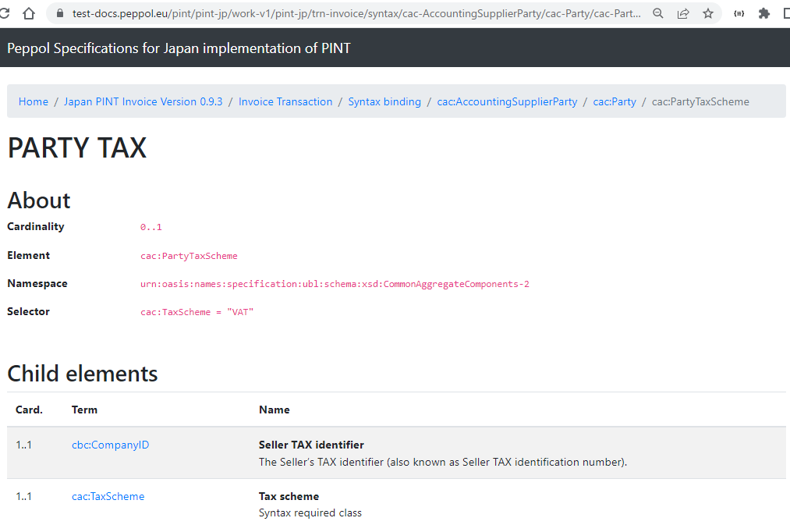
Task: Open the zoom magnifier icon in address bar
Action: click(657, 13)
